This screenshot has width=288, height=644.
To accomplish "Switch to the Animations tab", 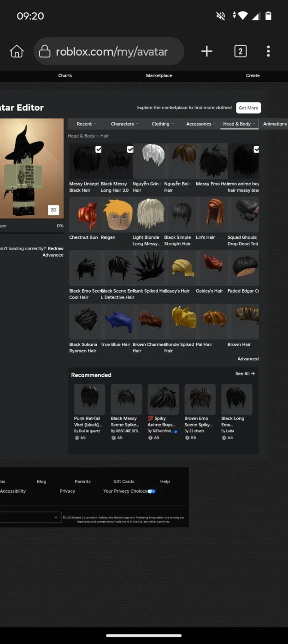I will [275, 124].
